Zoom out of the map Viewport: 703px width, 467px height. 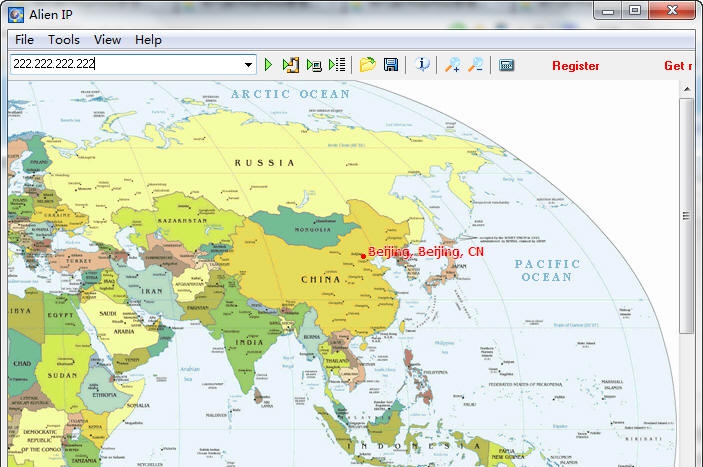point(476,65)
